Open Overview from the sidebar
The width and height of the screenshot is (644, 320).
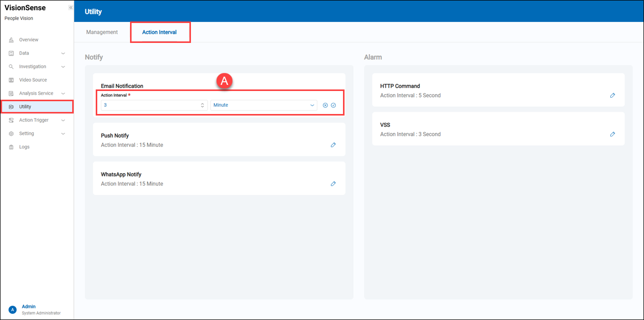click(x=29, y=40)
